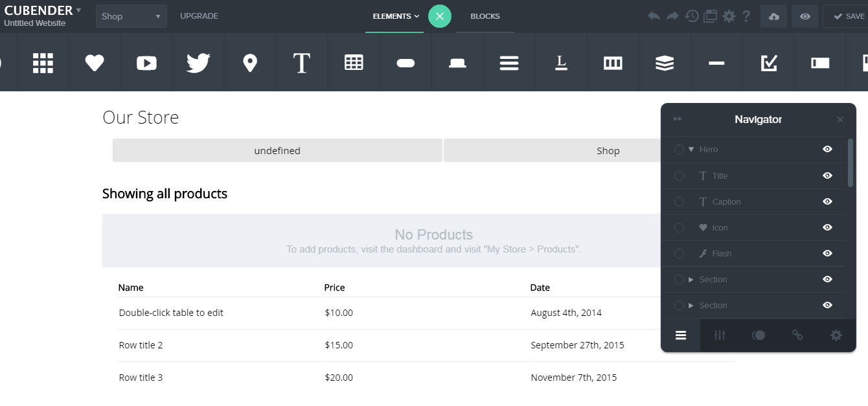
Task: Open the Elements tab
Action: click(x=395, y=16)
